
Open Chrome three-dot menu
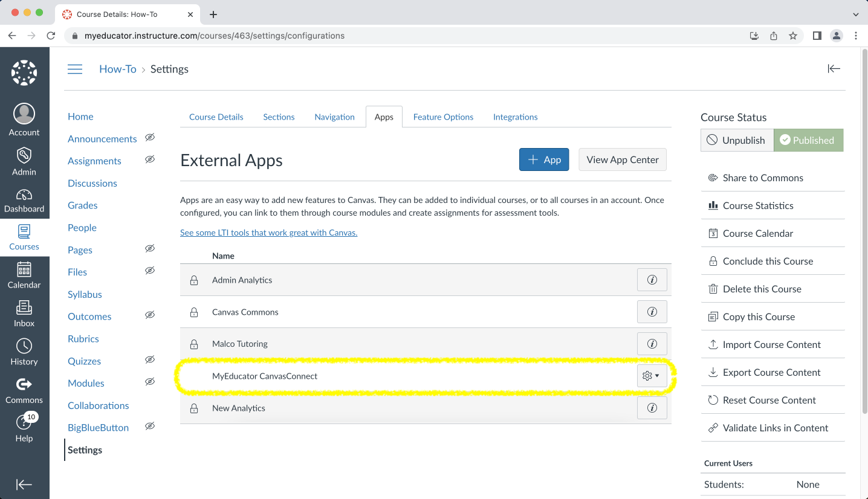(856, 36)
